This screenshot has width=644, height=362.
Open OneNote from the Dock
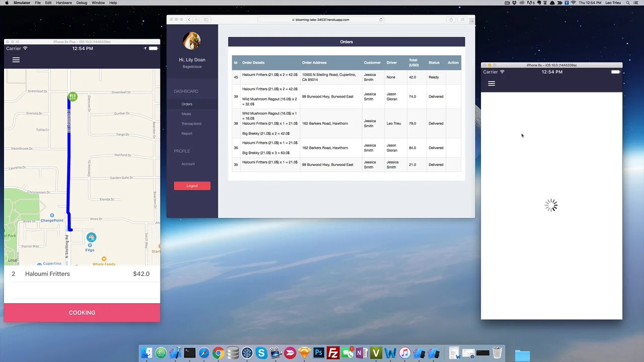point(361,353)
